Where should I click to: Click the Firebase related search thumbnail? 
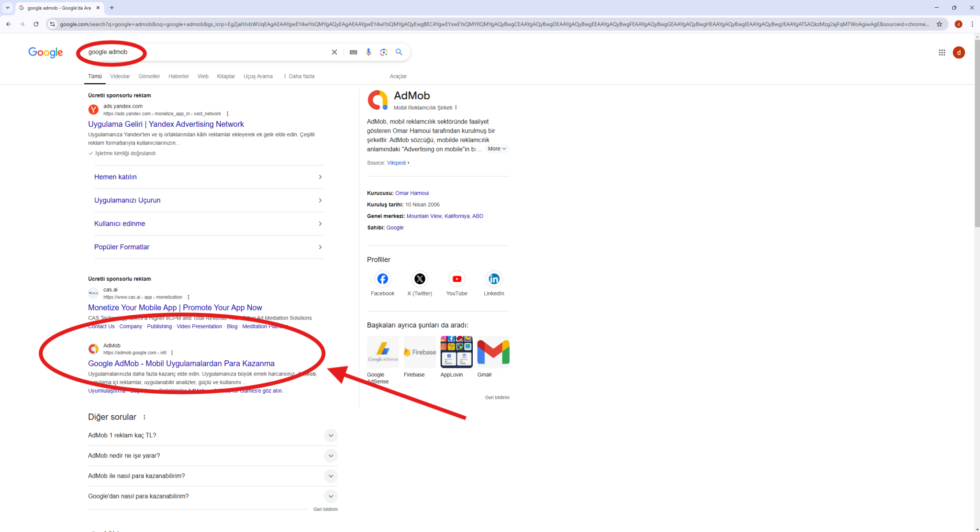coord(420,352)
